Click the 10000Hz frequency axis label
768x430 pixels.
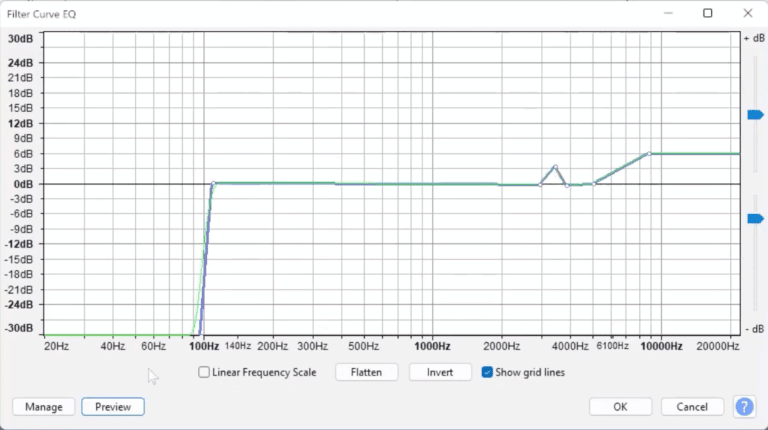click(661, 346)
